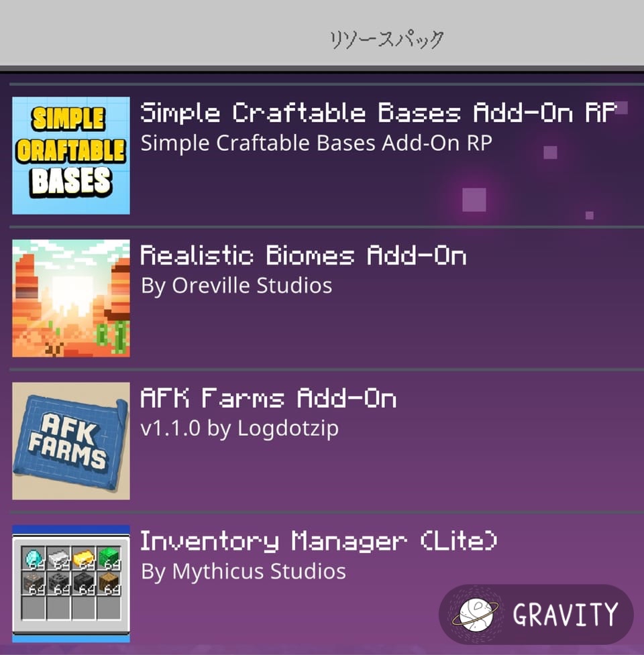The image size is (644, 655).
Task: Click the Realistic Biomes desert thumbnail
Action: [x=71, y=298]
